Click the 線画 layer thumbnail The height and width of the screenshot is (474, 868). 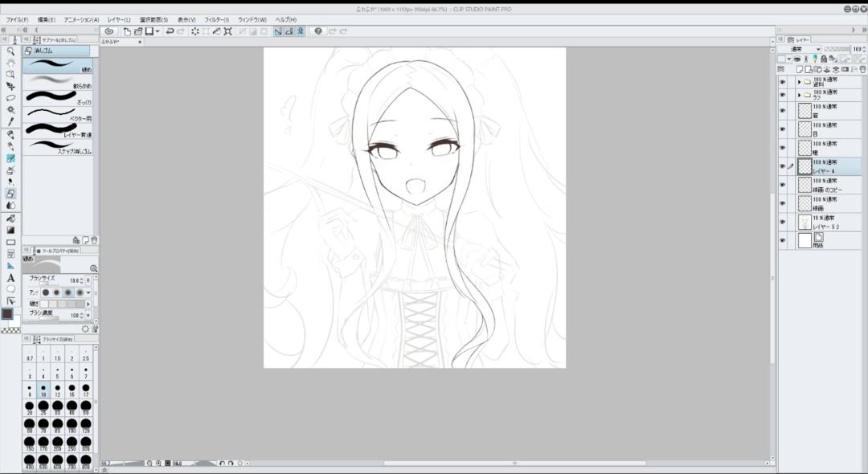tap(805, 203)
